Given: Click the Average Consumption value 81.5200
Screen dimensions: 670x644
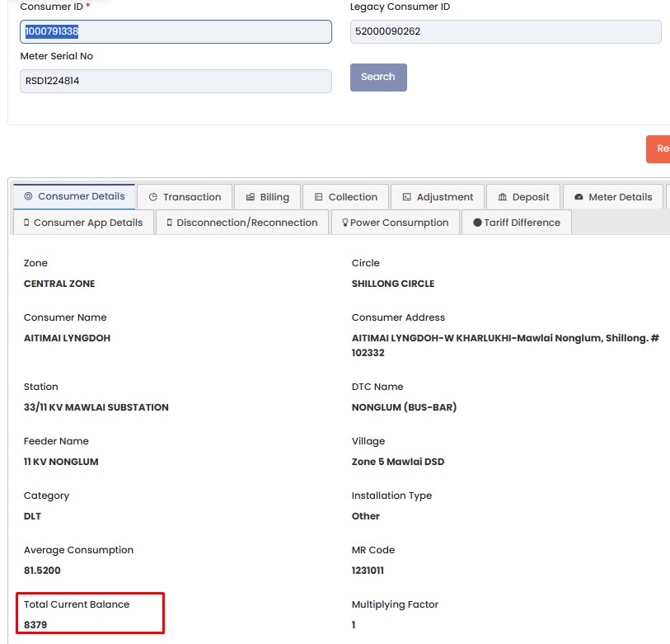Looking at the screenshot, I should coord(42,571).
